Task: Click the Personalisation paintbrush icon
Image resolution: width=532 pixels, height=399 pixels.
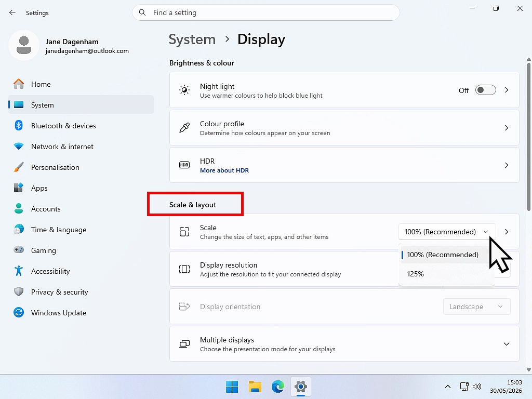Action: 19,167
